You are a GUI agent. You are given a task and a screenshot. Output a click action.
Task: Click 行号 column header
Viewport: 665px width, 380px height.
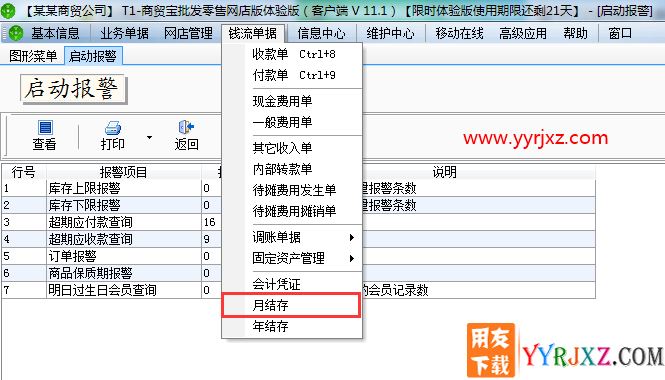24,172
